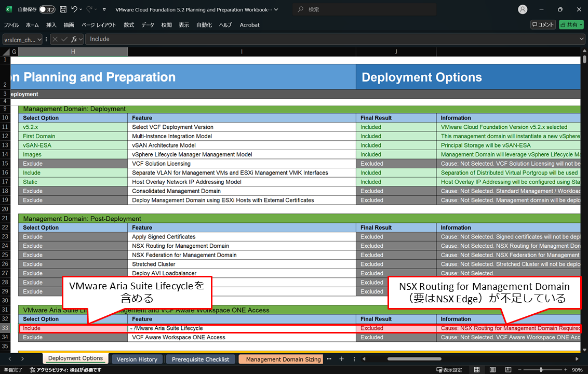The height and width of the screenshot is (374, 588).
Task: Click the コメント button
Action: (543, 25)
